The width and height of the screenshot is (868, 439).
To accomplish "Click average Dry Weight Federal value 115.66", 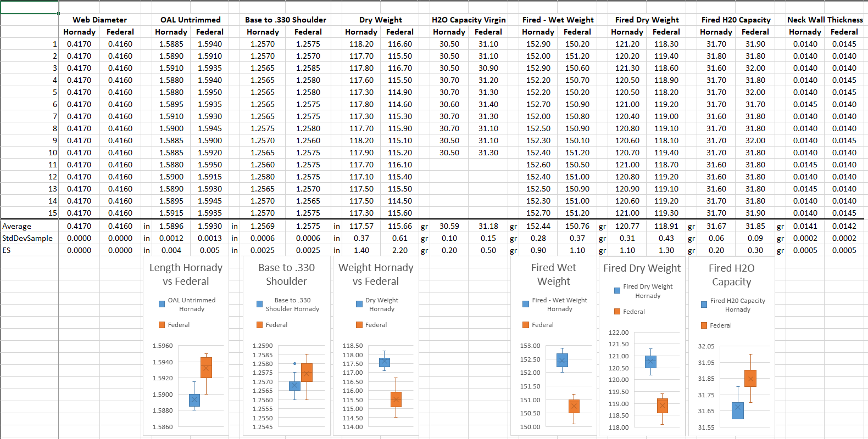I will click(400, 226).
